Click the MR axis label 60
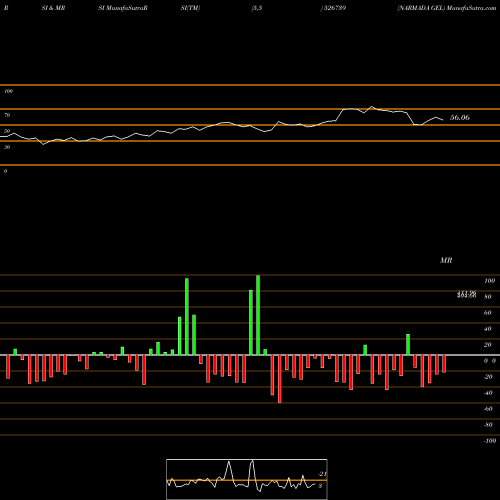Screen dimensions: 500x500 (488, 313)
